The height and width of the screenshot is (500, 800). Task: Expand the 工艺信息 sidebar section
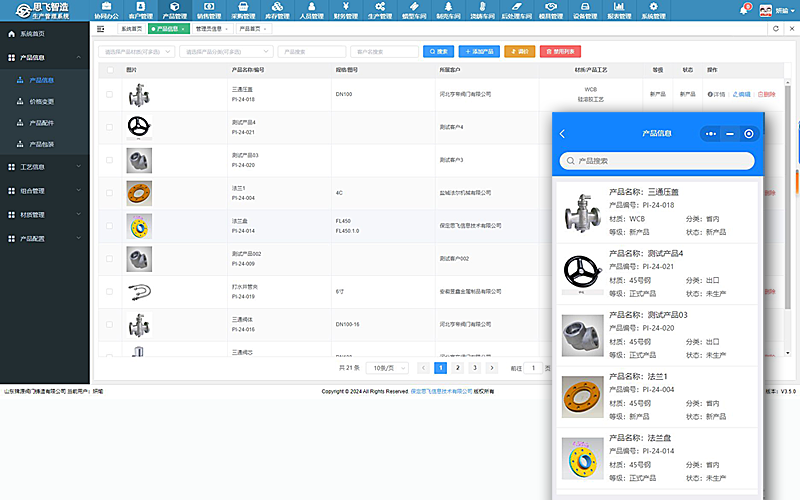(45, 167)
